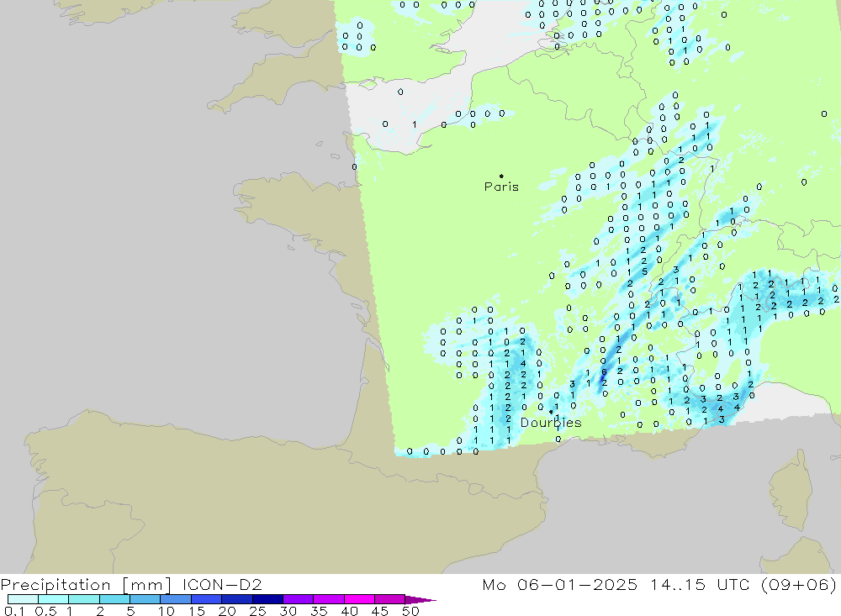Click the Dourbies city label
Viewport: 841px width, 616px height.
pos(551,423)
